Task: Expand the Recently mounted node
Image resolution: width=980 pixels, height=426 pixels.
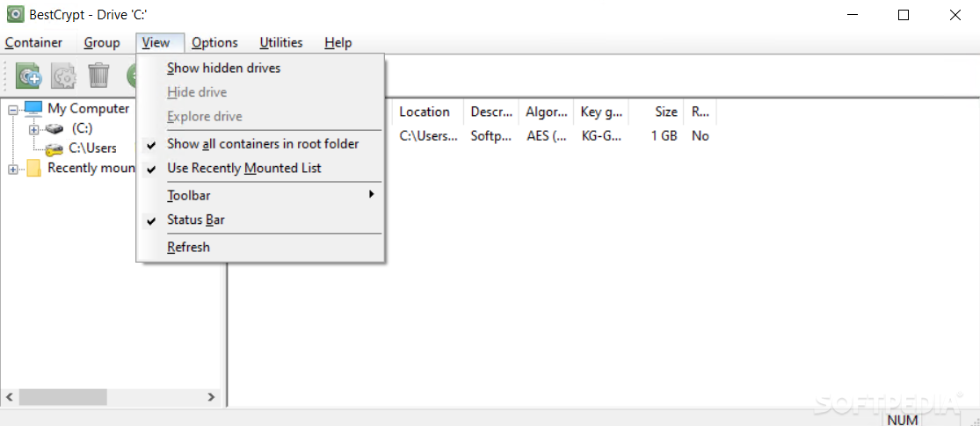Action: (x=13, y=170)
